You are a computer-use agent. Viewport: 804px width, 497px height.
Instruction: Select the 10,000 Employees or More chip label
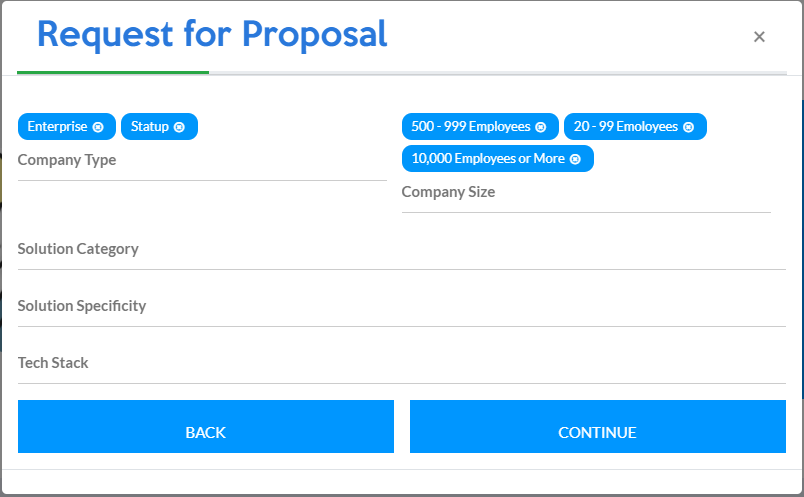click(489, 159)
